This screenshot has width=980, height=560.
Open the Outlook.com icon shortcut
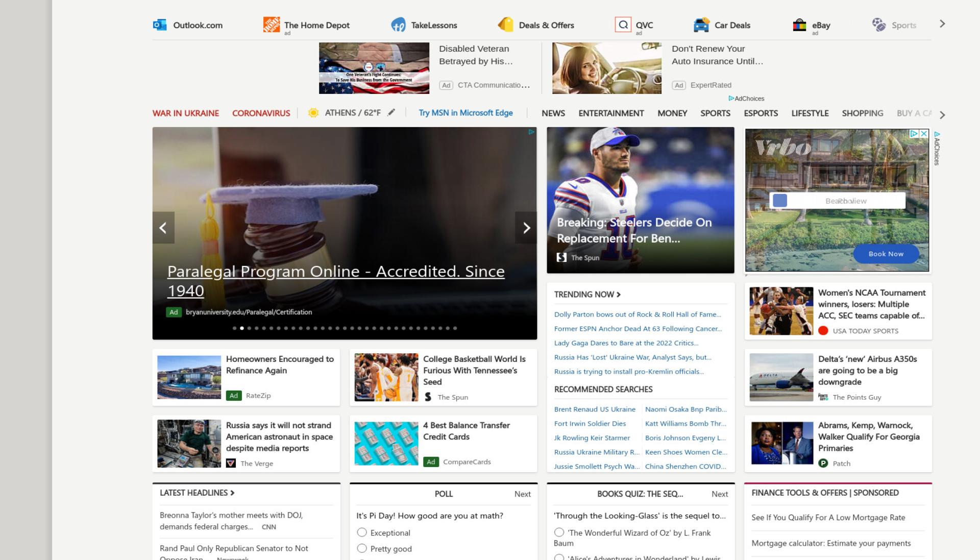click(160, 25)
